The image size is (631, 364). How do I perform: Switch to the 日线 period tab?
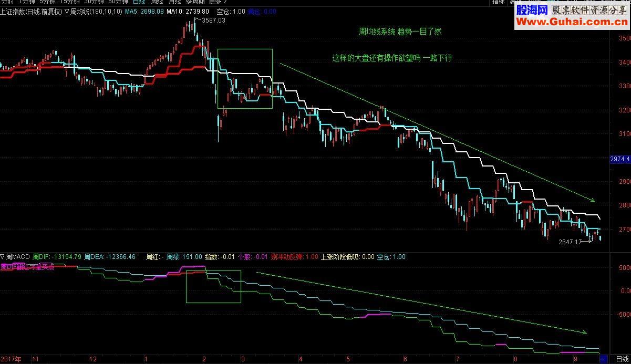[139, 2]
